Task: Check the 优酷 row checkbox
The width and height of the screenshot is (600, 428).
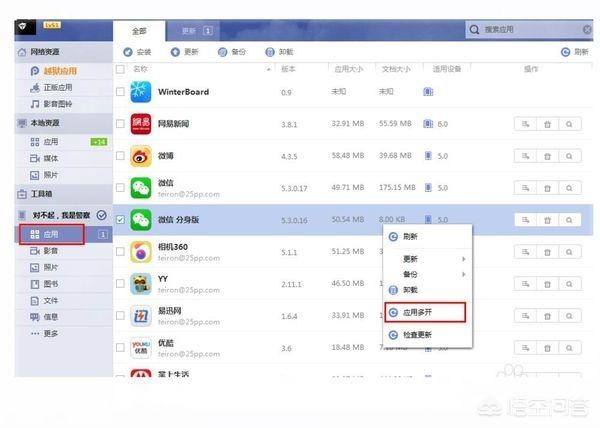Action: 120,347
